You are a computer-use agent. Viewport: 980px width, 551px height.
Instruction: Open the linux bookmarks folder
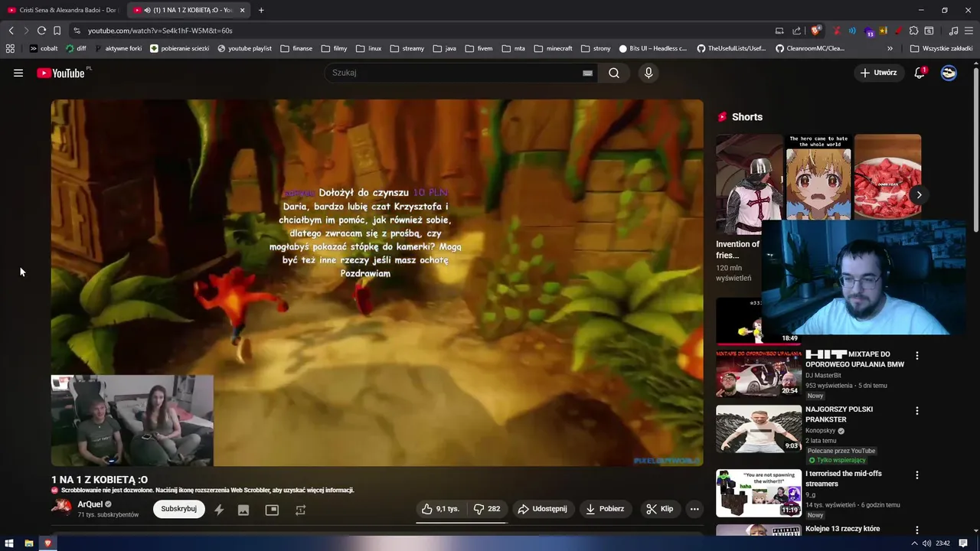[x=368, y=48]
